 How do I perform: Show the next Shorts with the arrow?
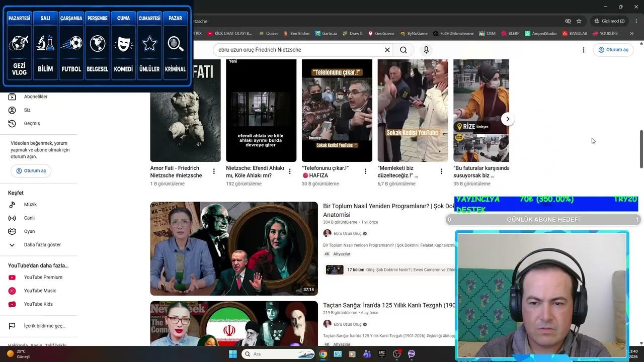click(x=508, y=119)
